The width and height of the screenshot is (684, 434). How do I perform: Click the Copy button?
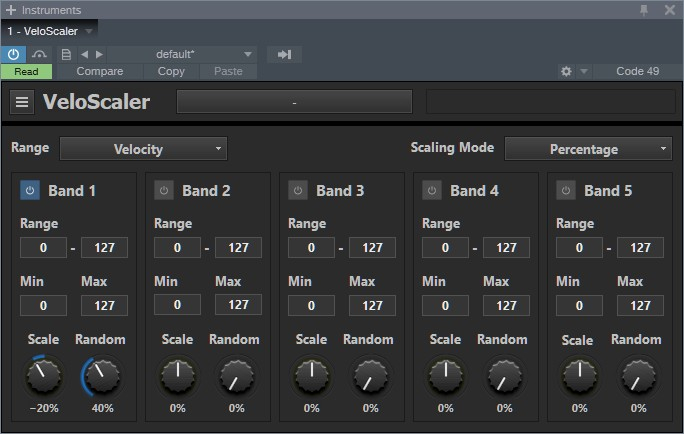[x=171, y=72]
